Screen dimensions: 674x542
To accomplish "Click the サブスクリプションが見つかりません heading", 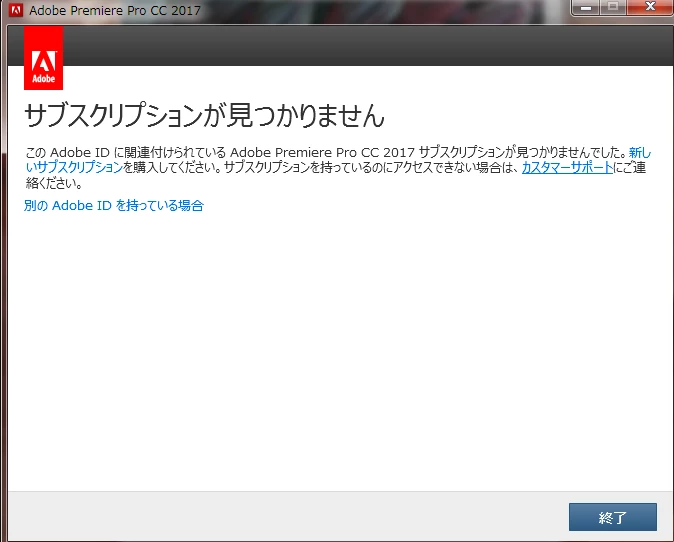I will (204, 115).
